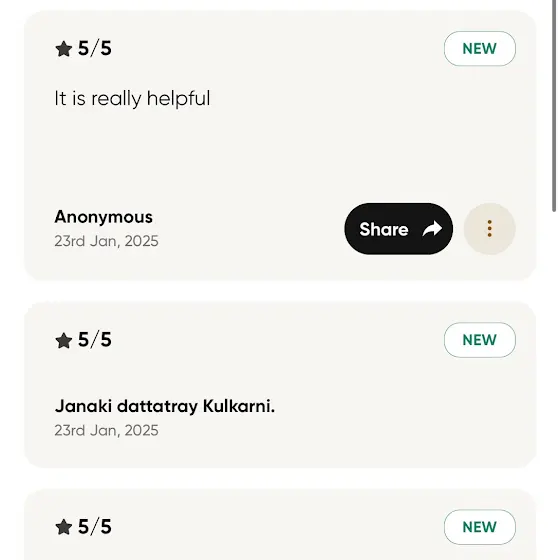The image size is (560, 560).
Task: Click the date under Anonymous review
Action: pyautogui.click(x=106, y=241)
